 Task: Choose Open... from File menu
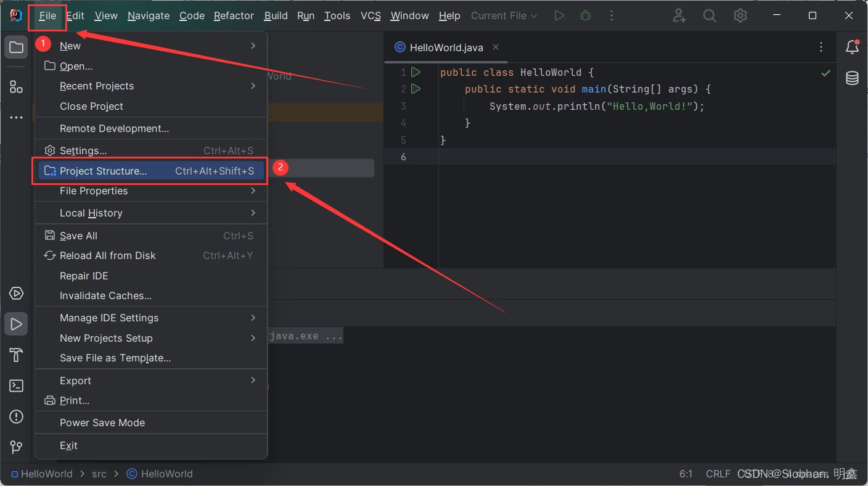pyautogui.click(x=151, y=66)
